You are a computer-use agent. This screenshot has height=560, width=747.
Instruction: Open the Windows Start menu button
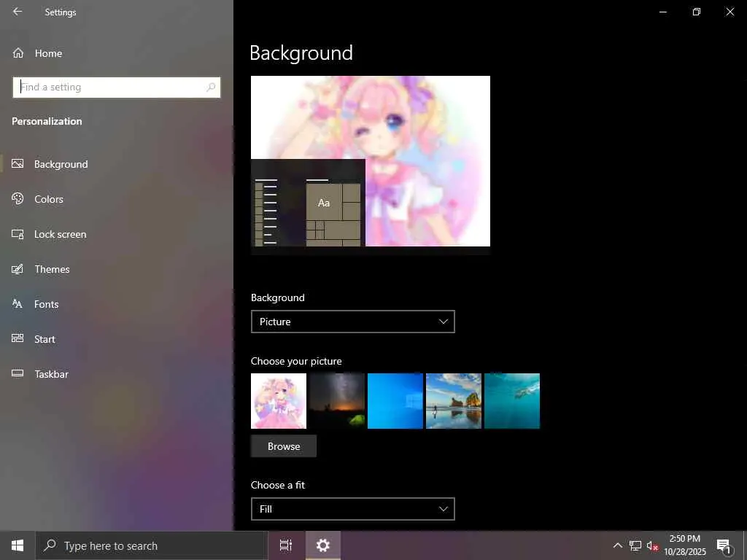18,545
